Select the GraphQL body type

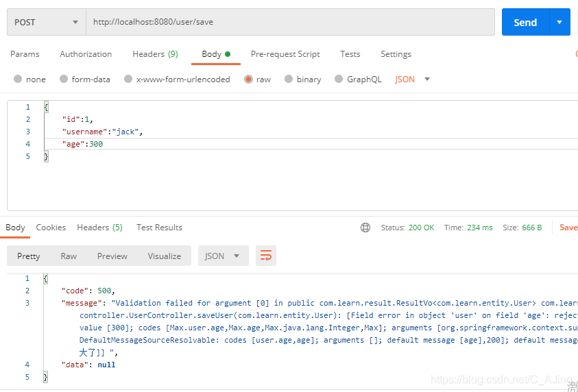click(x=358, y=79)
